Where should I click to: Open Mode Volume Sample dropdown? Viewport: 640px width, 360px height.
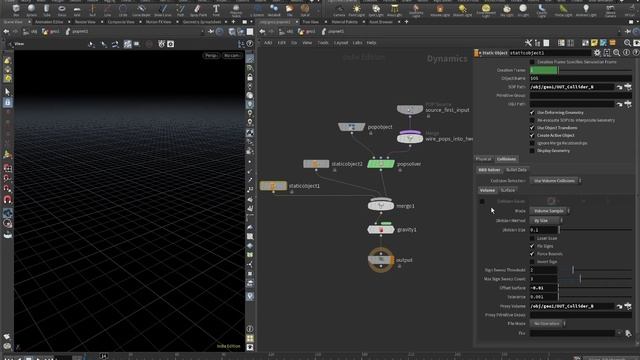point(549,211)
